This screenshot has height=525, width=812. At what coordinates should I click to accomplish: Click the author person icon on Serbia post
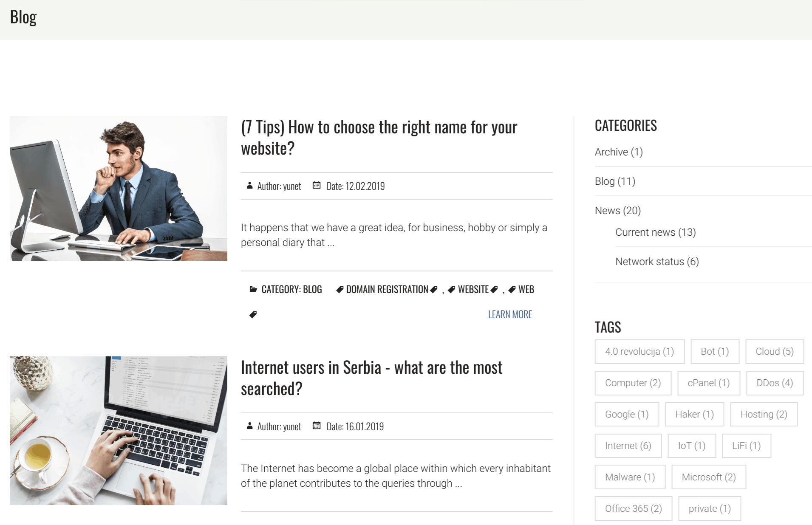pyautogui.click(x=250, y=426)
